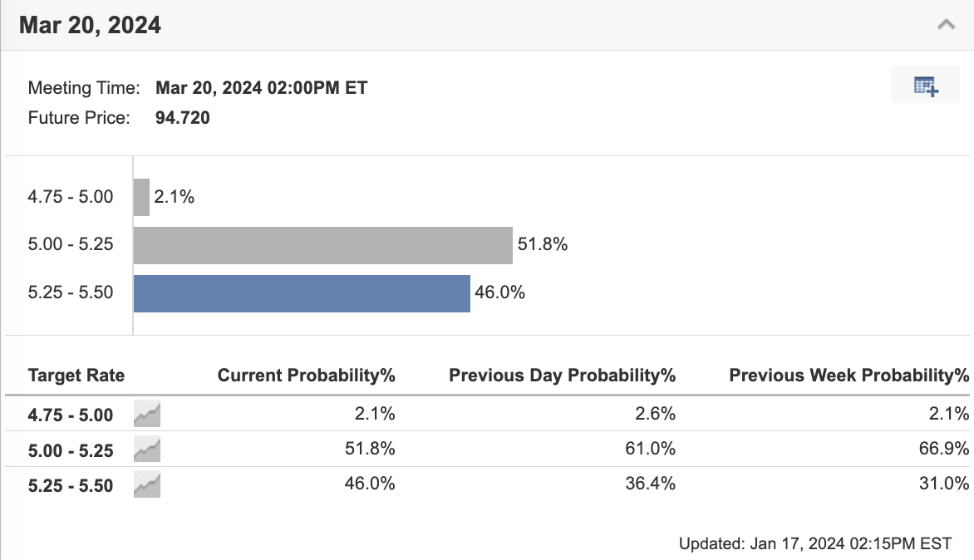Open the probability history chart for 5.25 - 5.50
This screenshot has width=974, height=560.
click(145, 484)
